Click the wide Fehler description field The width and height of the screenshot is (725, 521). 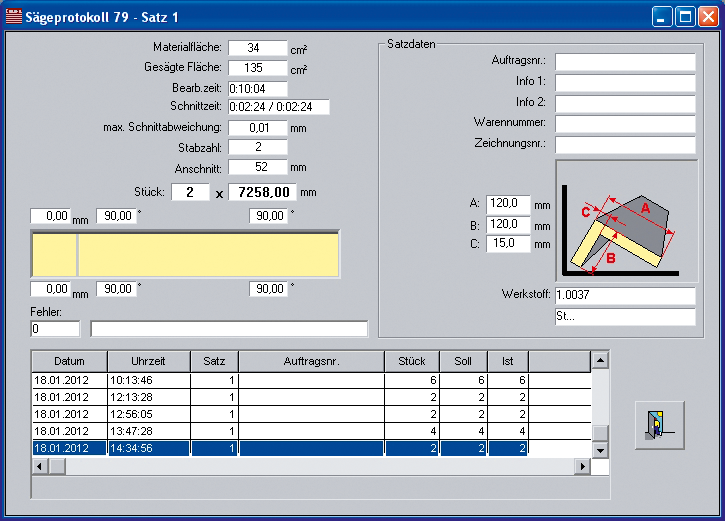coord(229,329)
